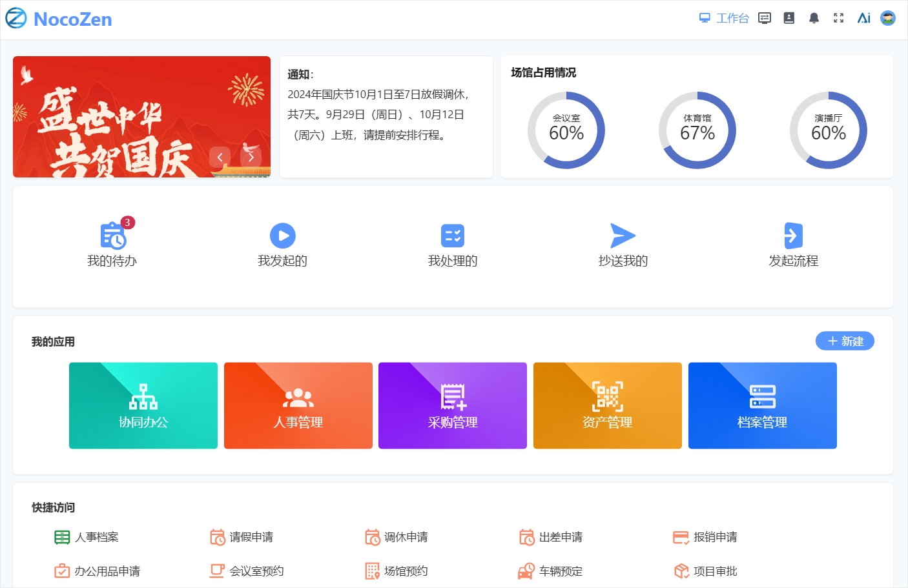This screenshot has height=588, width=908.
Task: Open the address book icon
Action: (x=789, y=18)
